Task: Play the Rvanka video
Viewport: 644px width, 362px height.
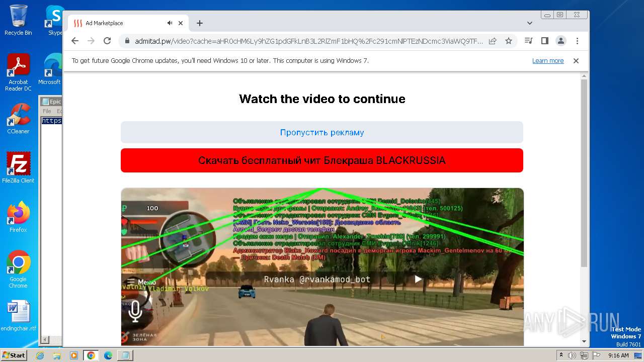Action: [418, 279]
